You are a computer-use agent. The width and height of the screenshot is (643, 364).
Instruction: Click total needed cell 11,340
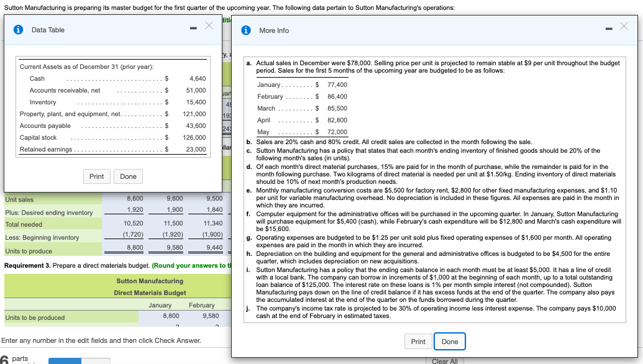(213, 224)
